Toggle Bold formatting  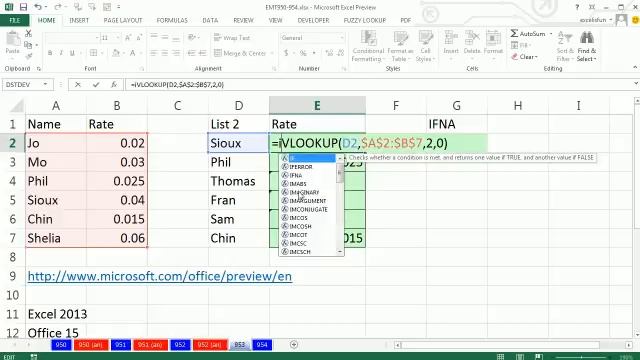click(50, 53)
